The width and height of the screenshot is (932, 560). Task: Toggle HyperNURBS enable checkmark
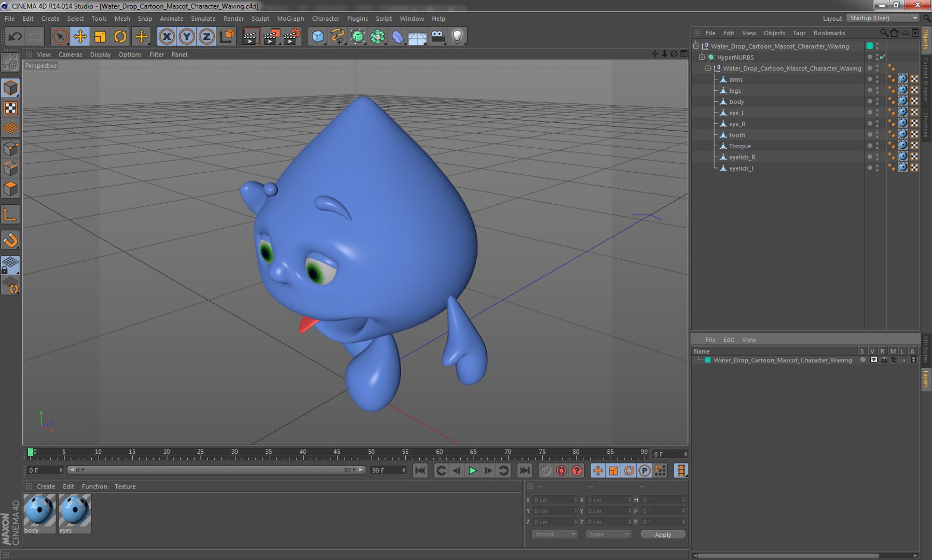click(x=883, y=57)
